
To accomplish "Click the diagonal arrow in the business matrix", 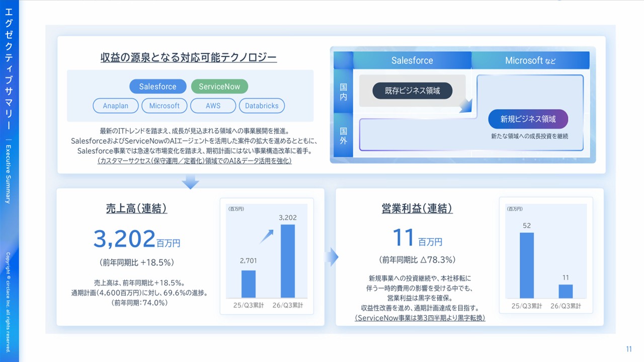I will coord(467,106).
